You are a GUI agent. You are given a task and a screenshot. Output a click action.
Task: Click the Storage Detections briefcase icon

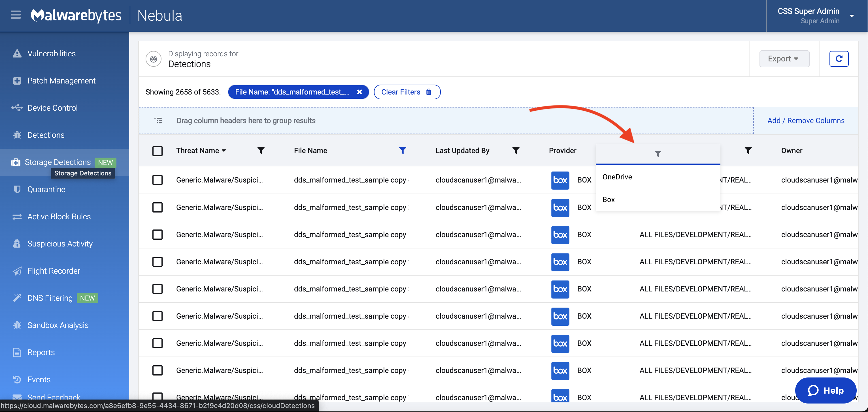click(x=16, y=162)
